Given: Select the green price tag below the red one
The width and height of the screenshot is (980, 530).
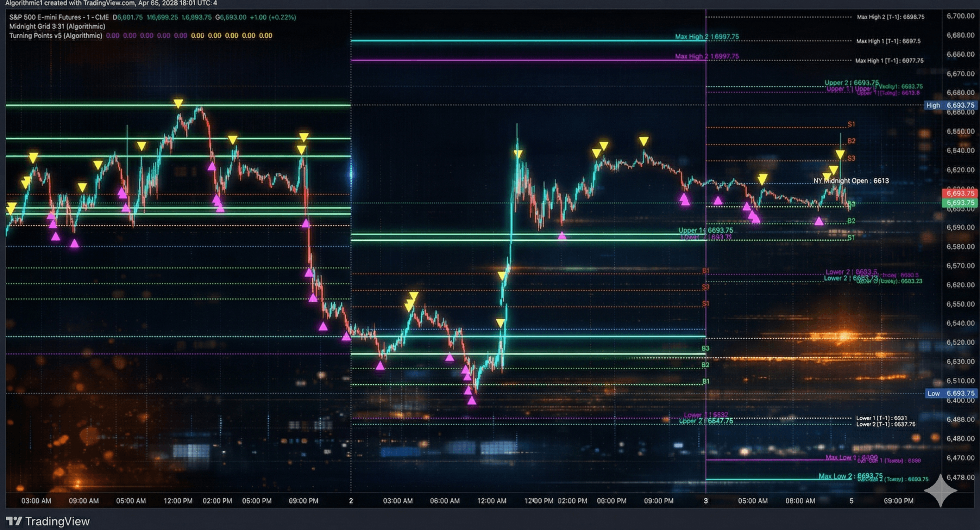Looking at the screenshot, I should [960, 203].
